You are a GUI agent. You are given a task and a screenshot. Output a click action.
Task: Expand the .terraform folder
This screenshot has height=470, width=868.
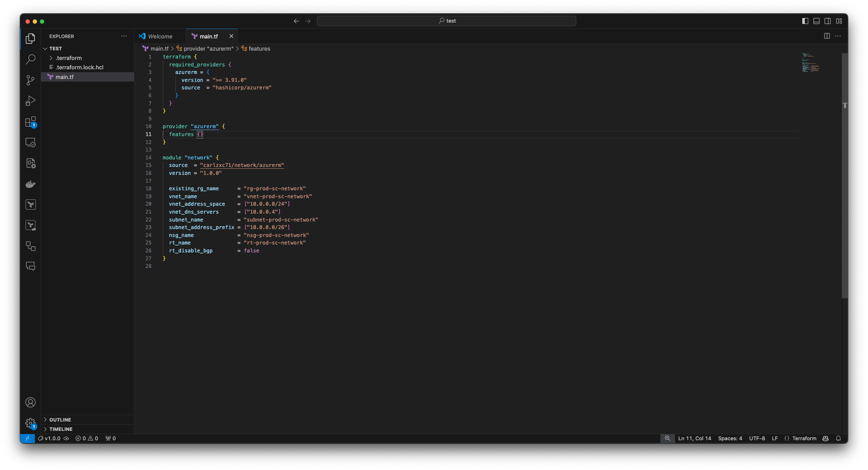coord(68,58)
